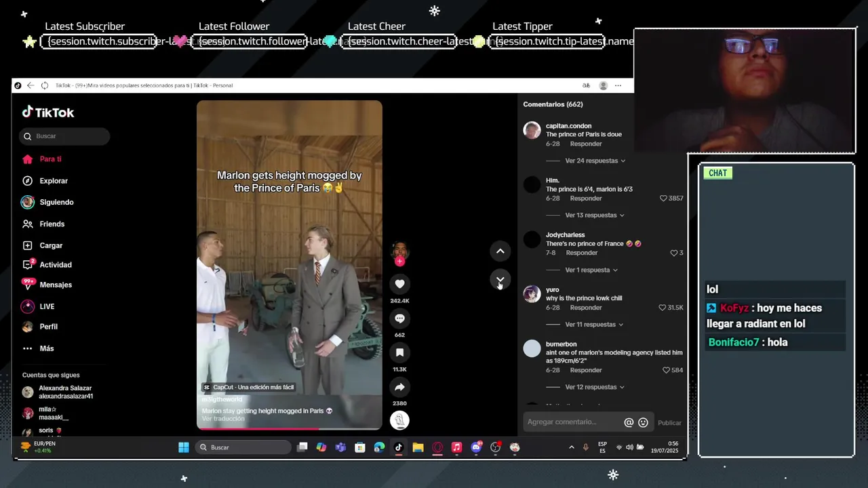The image size is (868, 488).
Task: Click the Publicar button
Action: pos(669,423)
